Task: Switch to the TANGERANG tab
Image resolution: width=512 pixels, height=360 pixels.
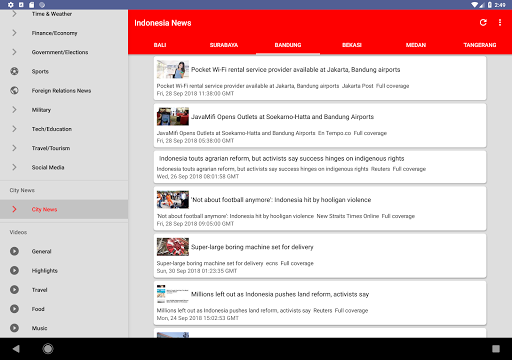Action: pyautogui.click(x=480, y=45)
